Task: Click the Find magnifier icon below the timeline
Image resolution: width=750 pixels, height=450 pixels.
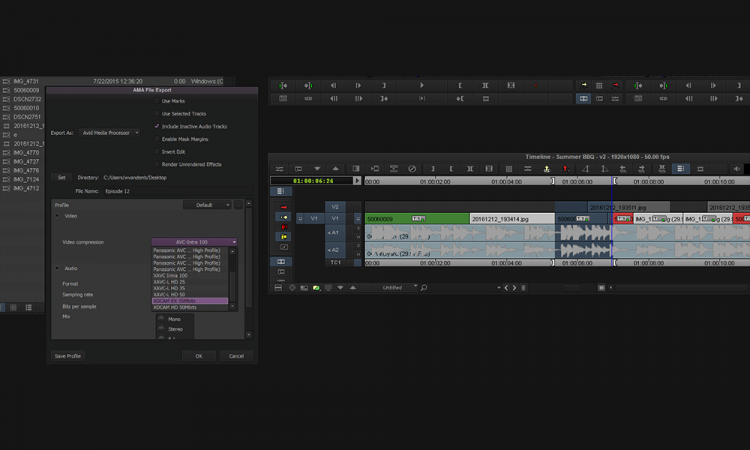Action: (424, 288)
